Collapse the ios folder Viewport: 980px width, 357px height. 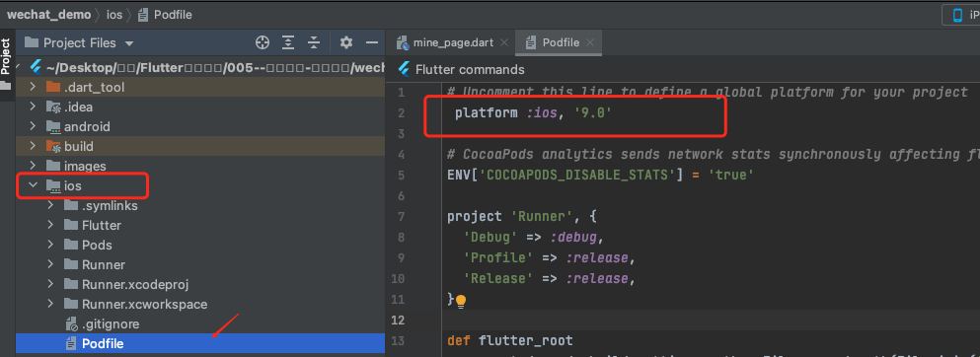pyautogui.click(x=34, y=185)
